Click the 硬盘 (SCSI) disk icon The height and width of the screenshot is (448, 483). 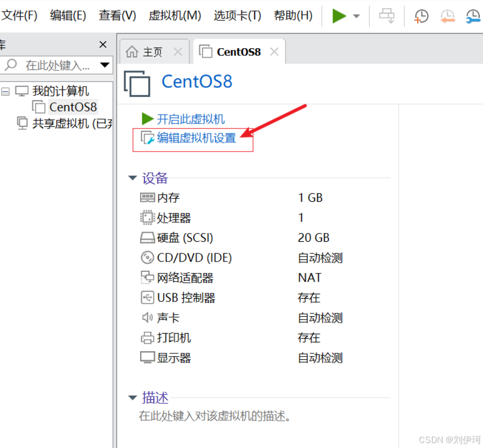(x=147, y=238)
